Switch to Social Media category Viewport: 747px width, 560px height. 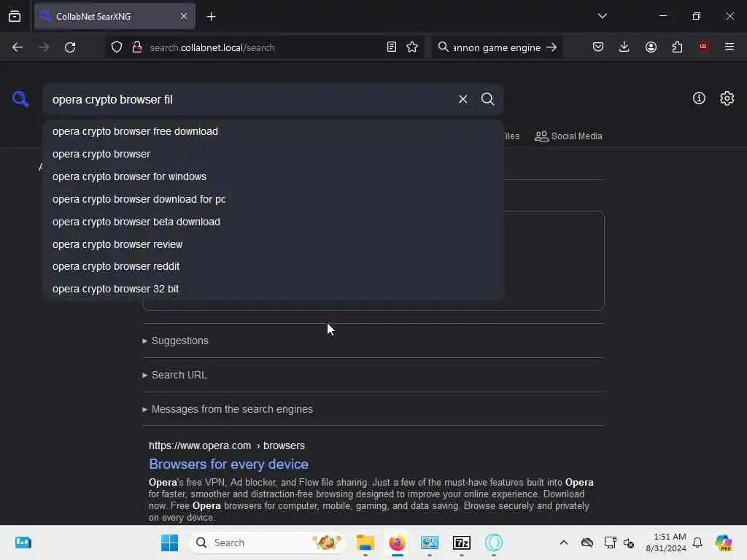[568, 136]
